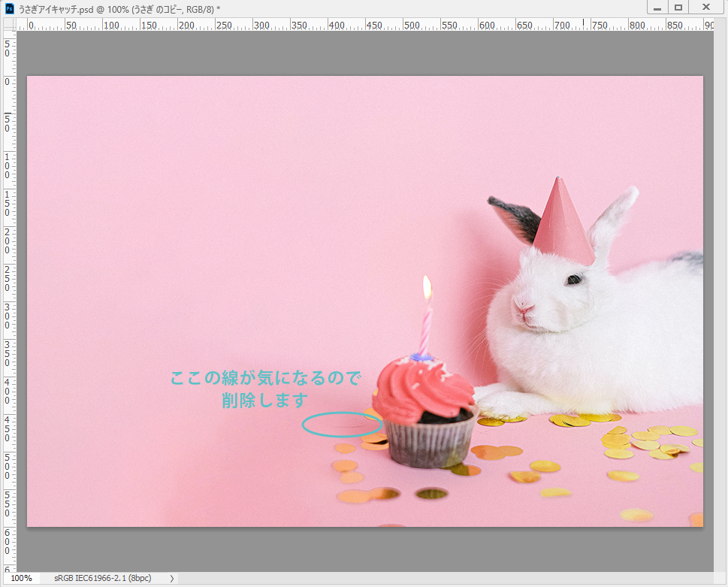728x587 pixels.
Task: Click the document title bar text
Action: pos(119,8)
